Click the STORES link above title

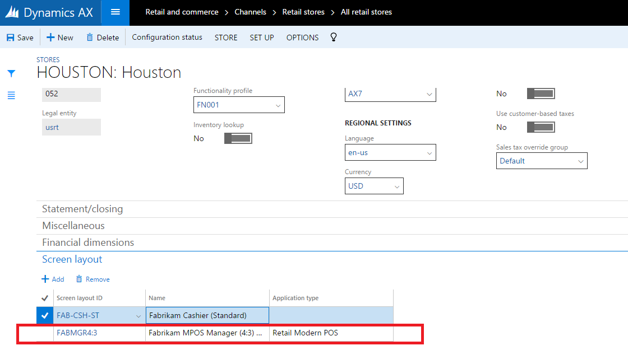click(48, 59)
